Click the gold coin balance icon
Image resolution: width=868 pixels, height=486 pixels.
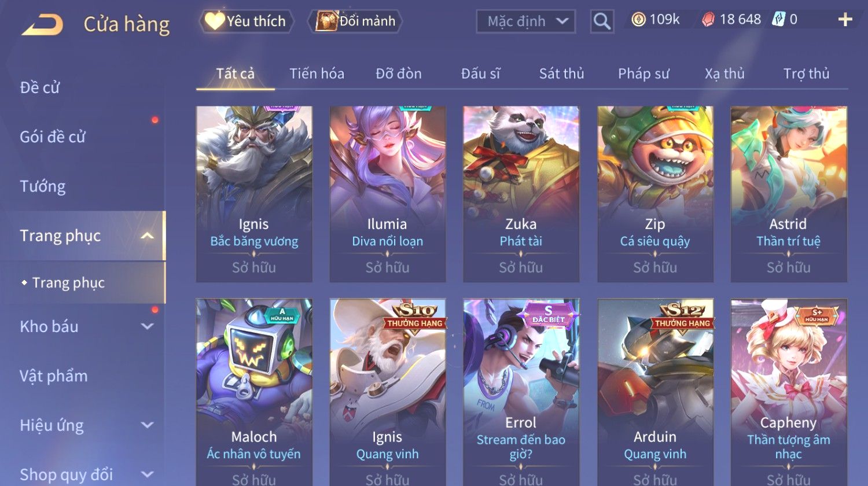[x=638, y=20]
